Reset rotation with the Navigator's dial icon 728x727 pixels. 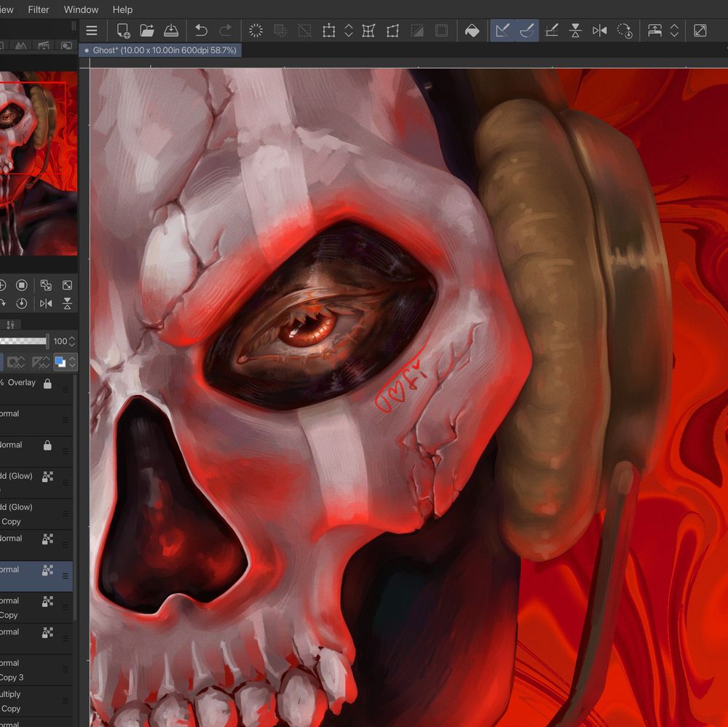[21, 303]
